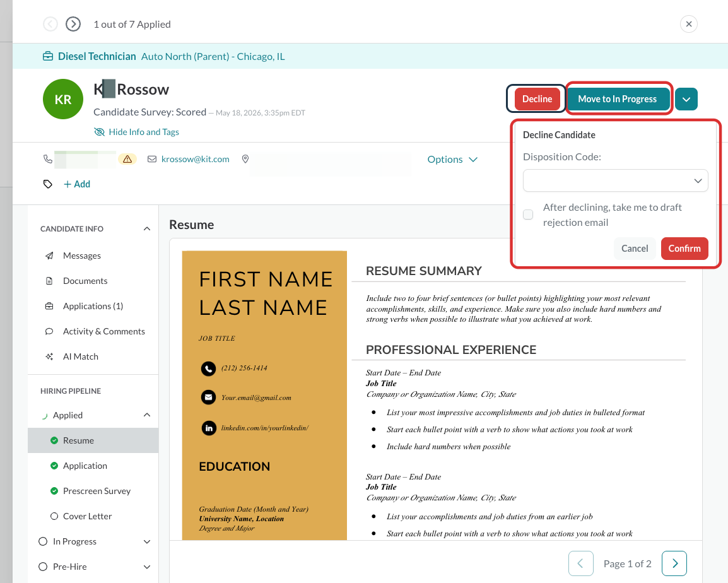Add a tag with + Add
Screen dimensions: 728x583
(x=77, y=184)
